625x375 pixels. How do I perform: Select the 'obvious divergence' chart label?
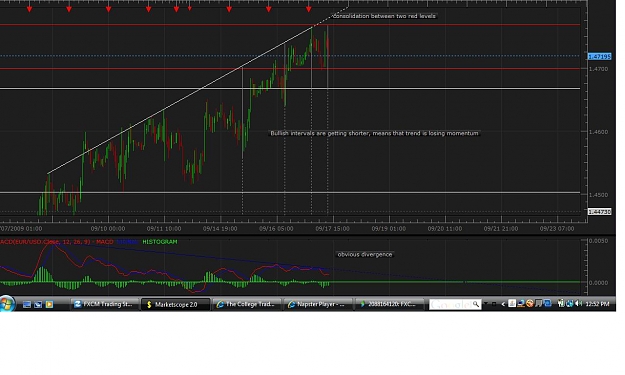(365, 254)
